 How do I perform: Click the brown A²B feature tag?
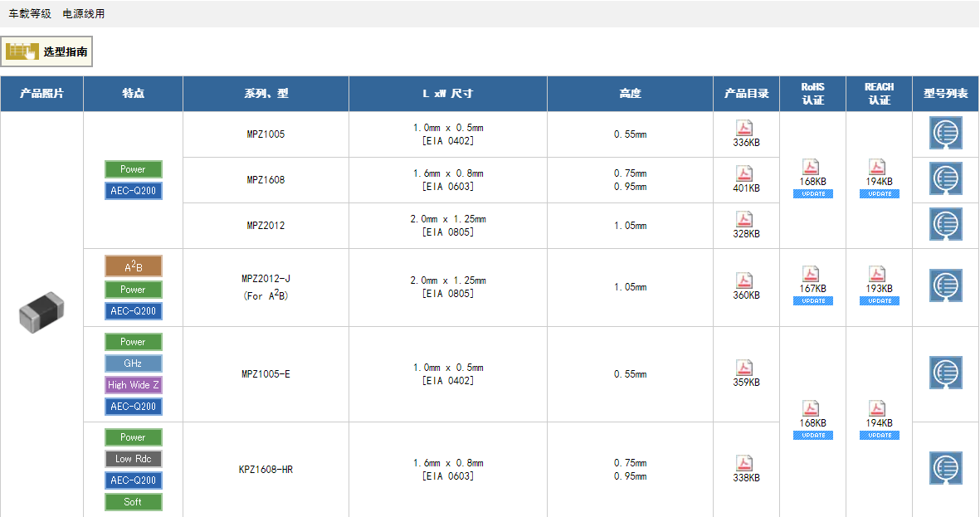(133, 266)
